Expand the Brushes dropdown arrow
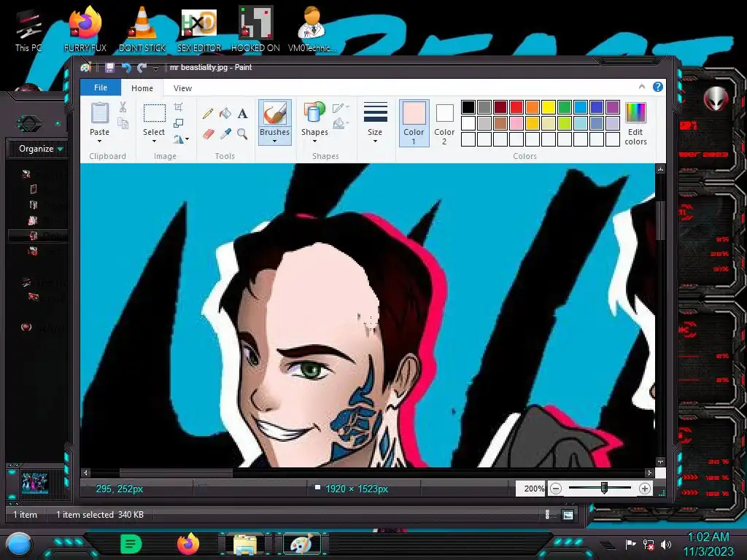The height and width of the screenshot is (560, 747). point(274,141)
